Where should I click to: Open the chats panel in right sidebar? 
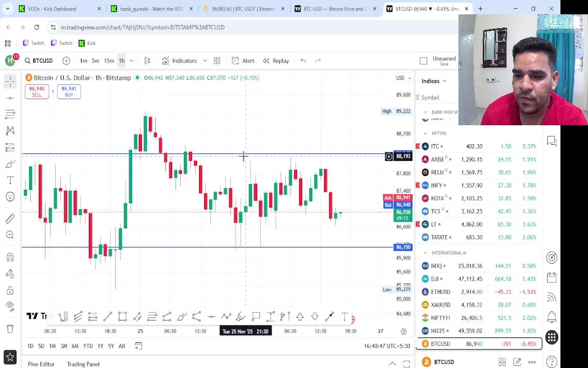coord(552,141)
